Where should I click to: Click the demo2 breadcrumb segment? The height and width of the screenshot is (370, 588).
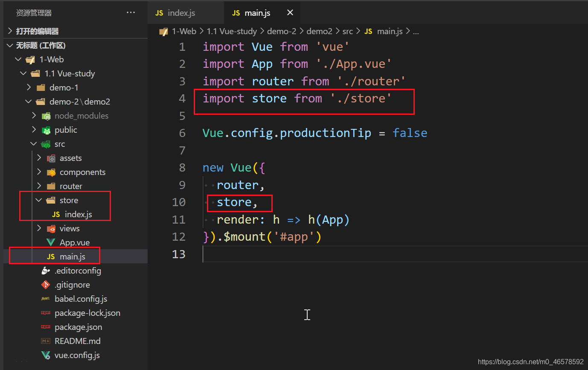coord(319,31)
